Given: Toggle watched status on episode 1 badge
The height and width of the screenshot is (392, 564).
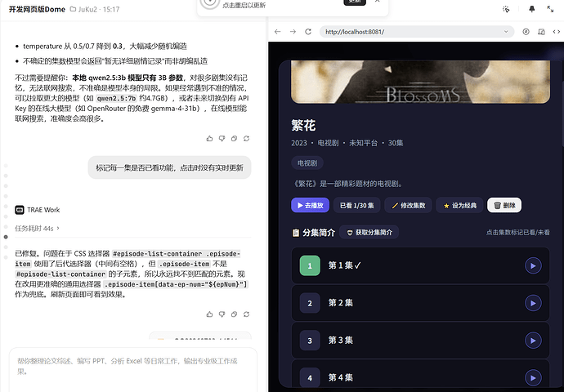Looking at the screenshot, I should (x=310, y=265).
